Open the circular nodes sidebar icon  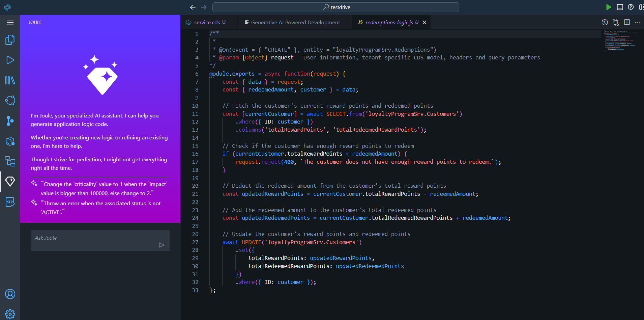[x=10, y=100]
